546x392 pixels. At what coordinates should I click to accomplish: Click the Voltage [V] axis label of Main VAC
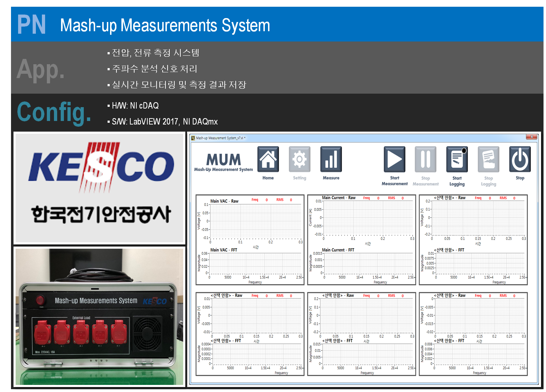pos(199,221)
